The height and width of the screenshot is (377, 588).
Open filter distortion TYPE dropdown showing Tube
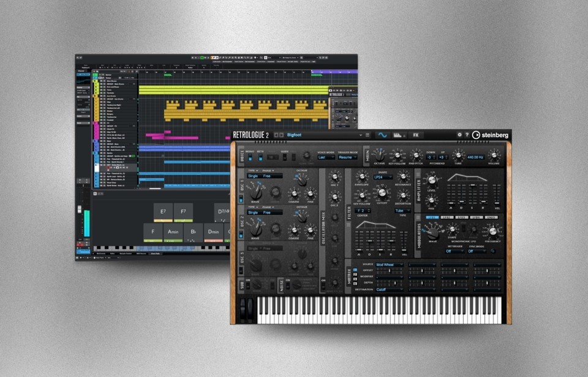[x=402, y=211]
